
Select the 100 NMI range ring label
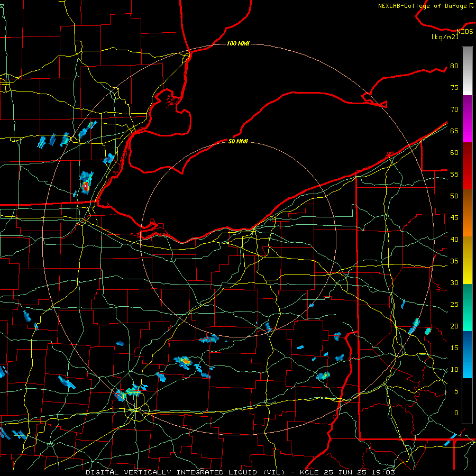pos(238,43)
